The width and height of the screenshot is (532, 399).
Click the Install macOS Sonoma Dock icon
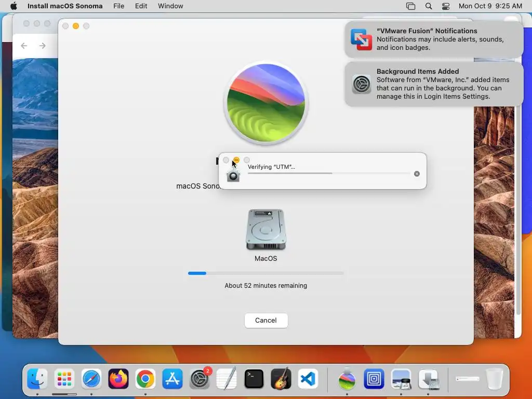(347, 379)
